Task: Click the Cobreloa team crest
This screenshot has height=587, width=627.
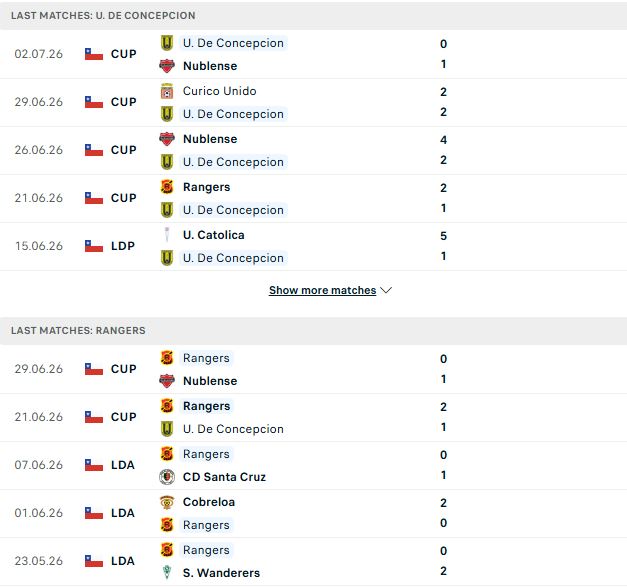Action: [167, 502]
